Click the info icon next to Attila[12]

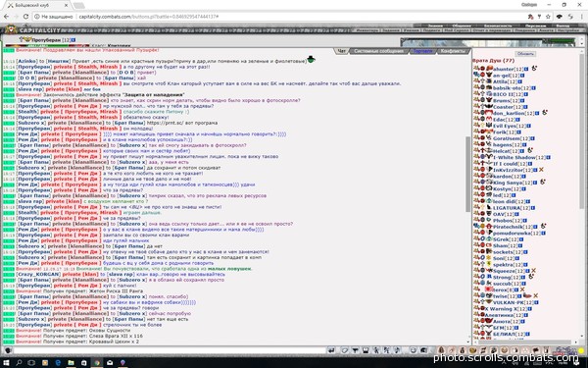[520, 81]
